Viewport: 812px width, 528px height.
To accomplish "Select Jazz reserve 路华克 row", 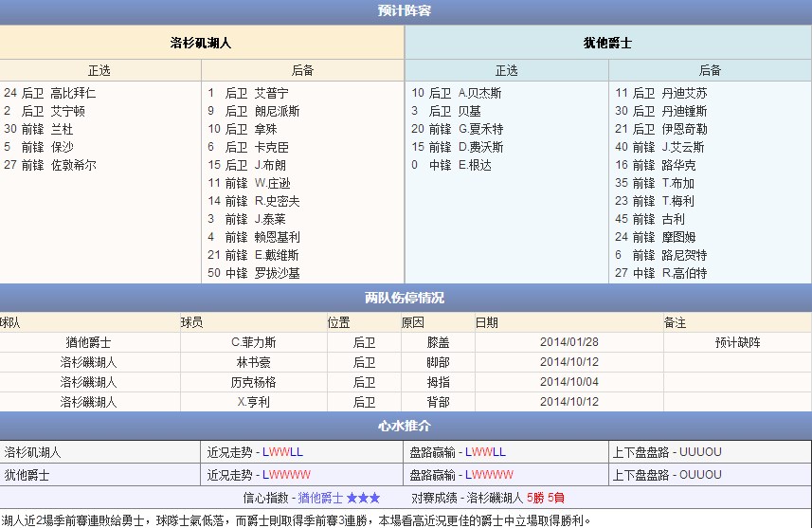I will pyautogui.click(x=656, y=165).
